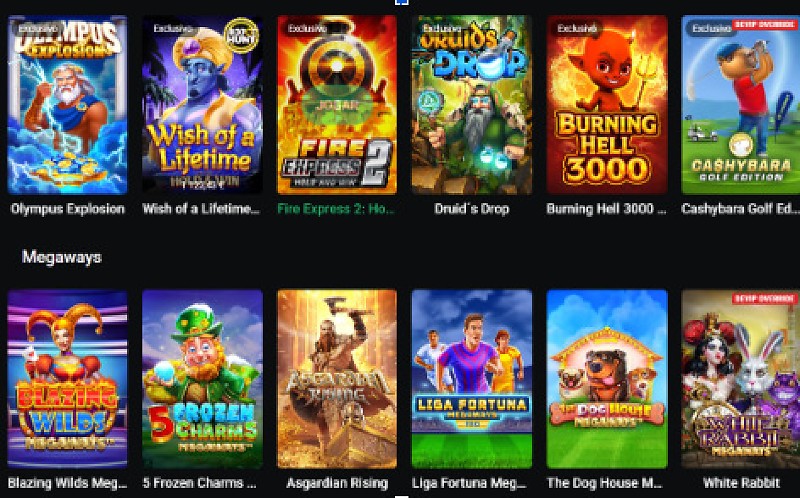This screenshot has width=800, height=498.
Task: Select the Asgardian Rising game artwork
Action: tap(337, 379)
